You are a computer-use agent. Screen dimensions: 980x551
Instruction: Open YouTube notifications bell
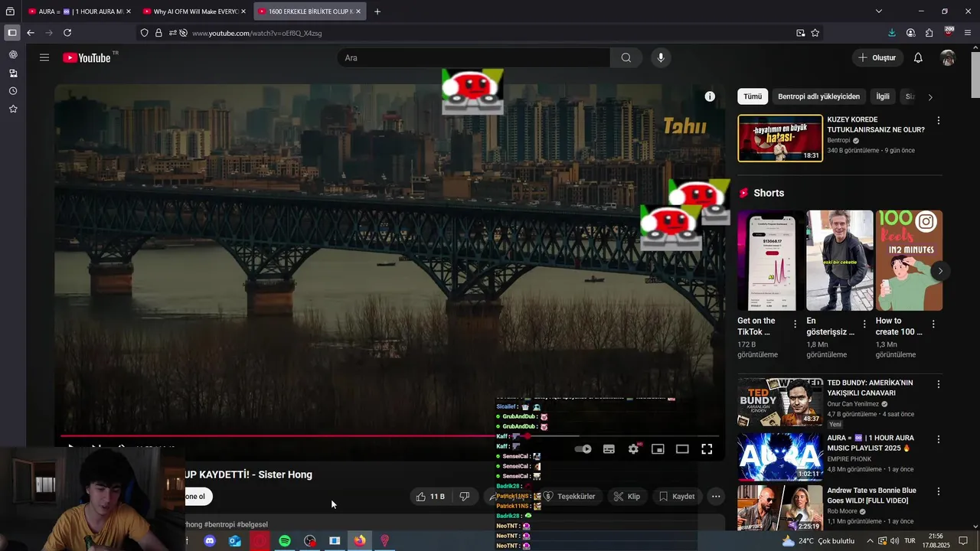pos(918,57)
